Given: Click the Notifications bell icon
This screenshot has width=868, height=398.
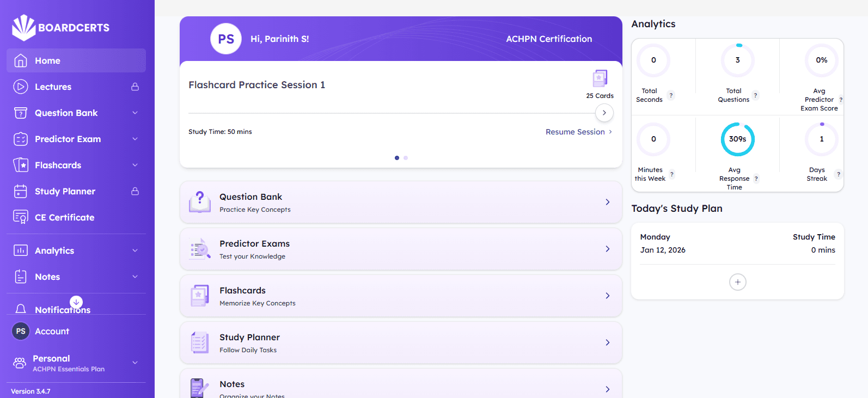Looking at the screenshot, I should 21,309.
